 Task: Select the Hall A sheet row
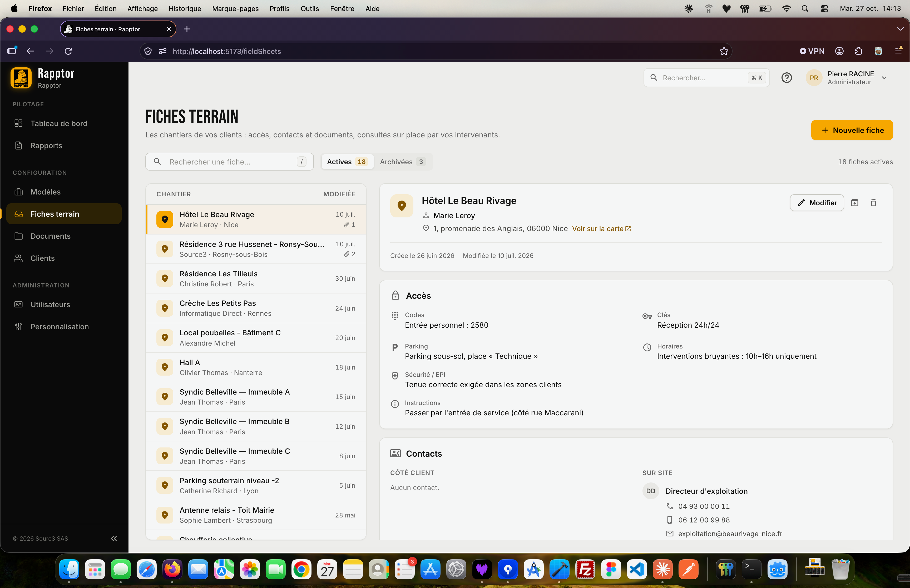pos(255,367)
